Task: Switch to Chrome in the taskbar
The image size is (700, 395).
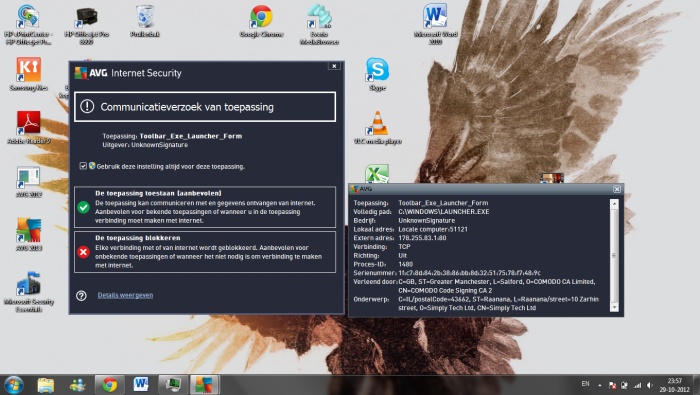Action: click(110, 385)
